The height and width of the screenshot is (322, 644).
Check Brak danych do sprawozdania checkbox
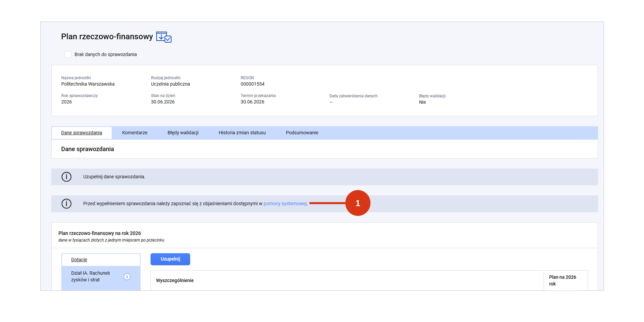68,54
